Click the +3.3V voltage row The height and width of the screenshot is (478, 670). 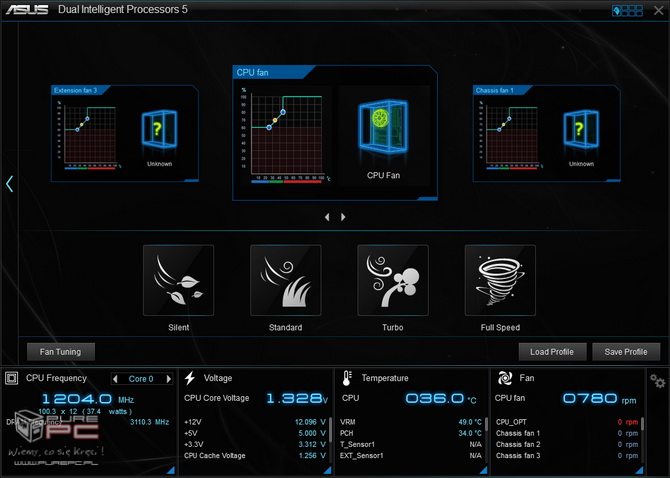(x=255, y=444)
